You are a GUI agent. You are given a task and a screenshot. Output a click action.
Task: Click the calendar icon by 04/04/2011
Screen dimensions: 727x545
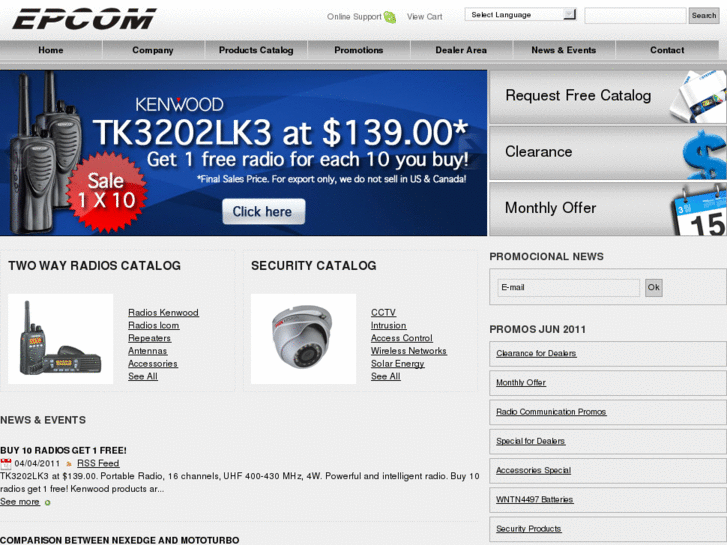tap(6, 463)
